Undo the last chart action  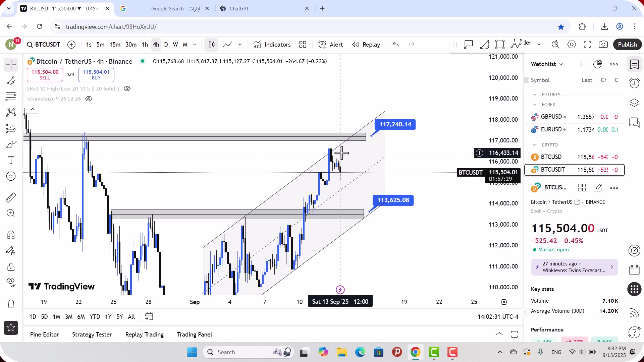point(396,45)
